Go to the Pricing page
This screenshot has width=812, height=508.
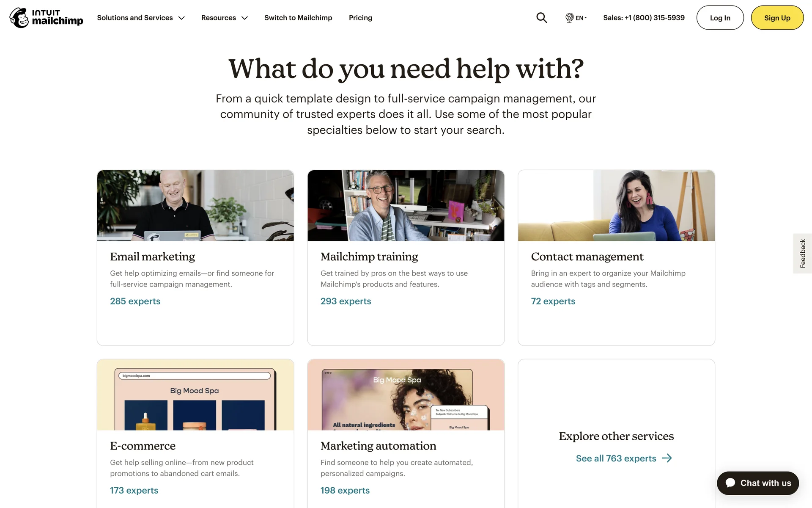click(x=360, y=18)
